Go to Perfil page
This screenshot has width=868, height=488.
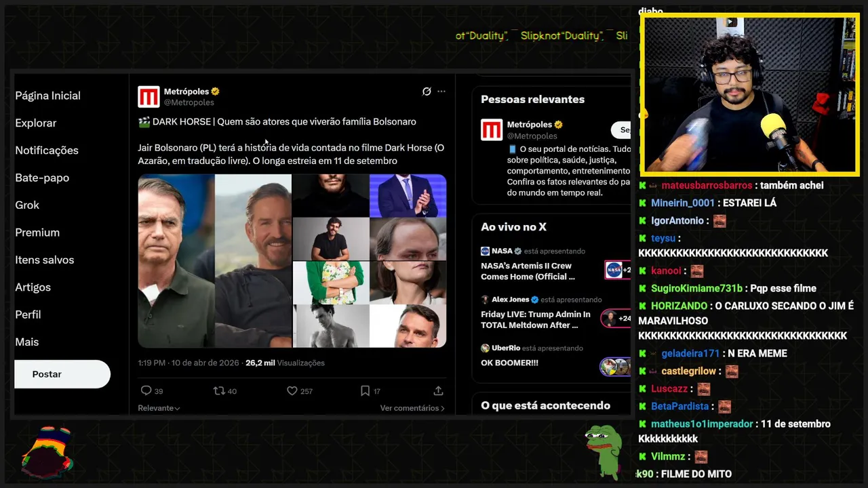coord(28,314)
